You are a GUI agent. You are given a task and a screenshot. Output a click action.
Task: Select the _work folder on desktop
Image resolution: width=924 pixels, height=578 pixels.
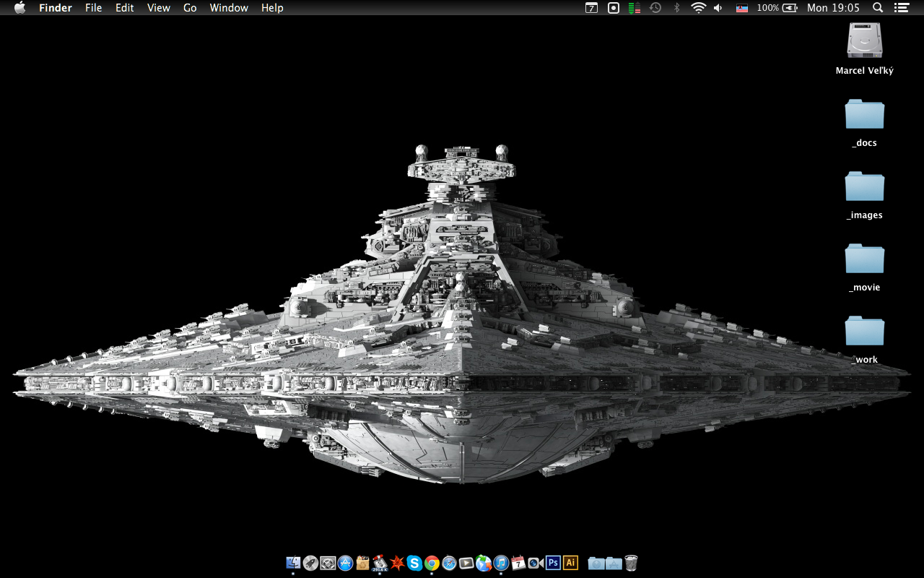pos(864,331)
